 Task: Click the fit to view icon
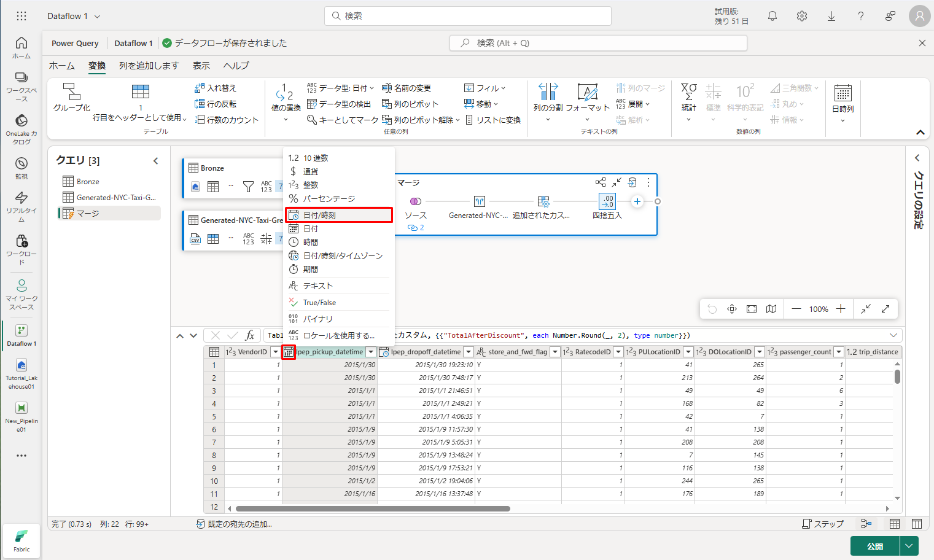752,309
